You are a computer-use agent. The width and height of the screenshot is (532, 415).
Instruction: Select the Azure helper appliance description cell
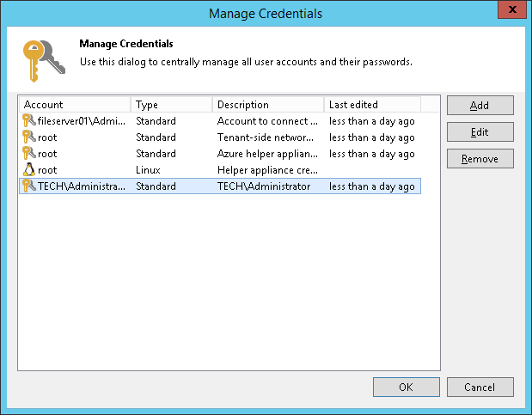click(267, 154)
